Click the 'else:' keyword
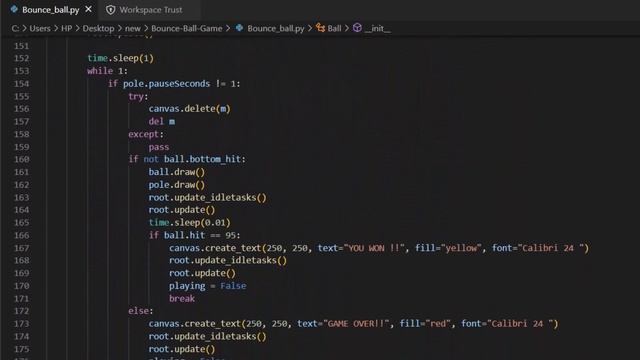640x360 pixels. point(141,311)
